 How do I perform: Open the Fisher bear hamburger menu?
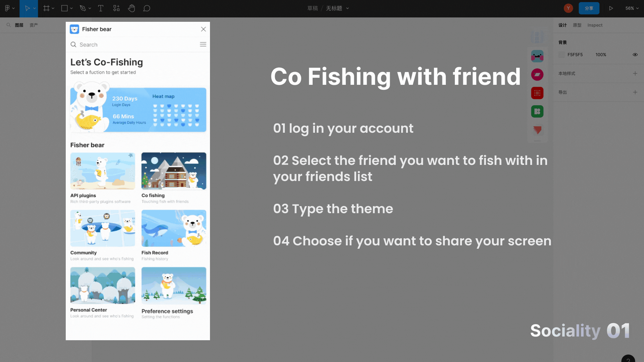[x=203, y=44]
